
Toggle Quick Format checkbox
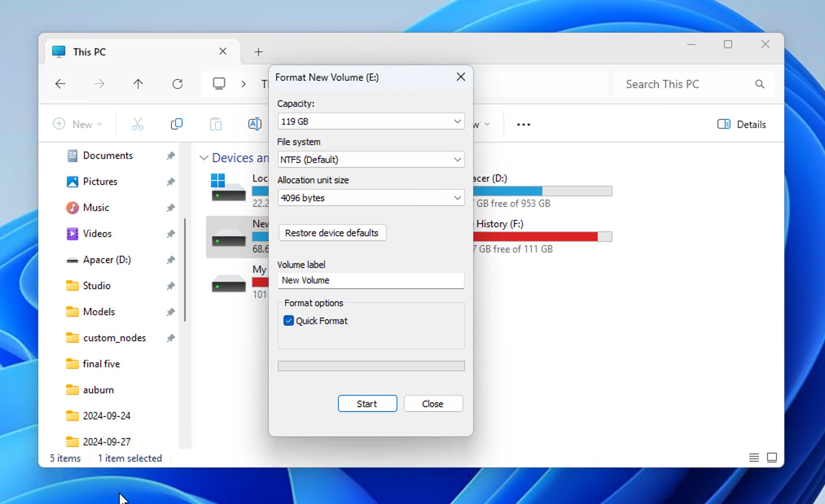point(288,320)
